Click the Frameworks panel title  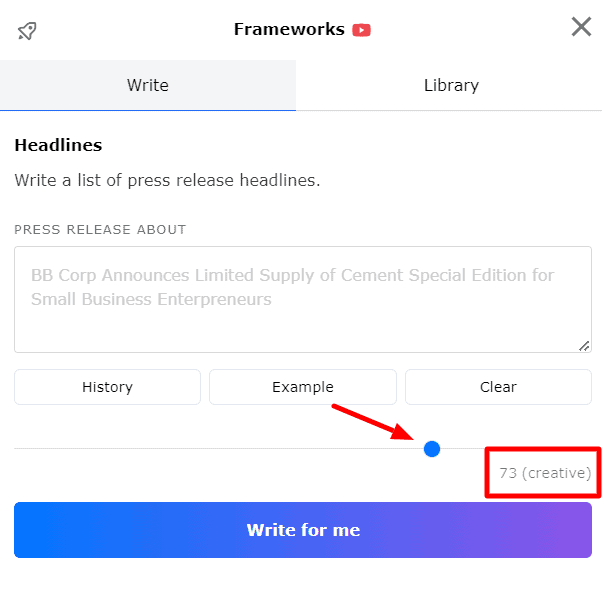(x=288, y=29)
